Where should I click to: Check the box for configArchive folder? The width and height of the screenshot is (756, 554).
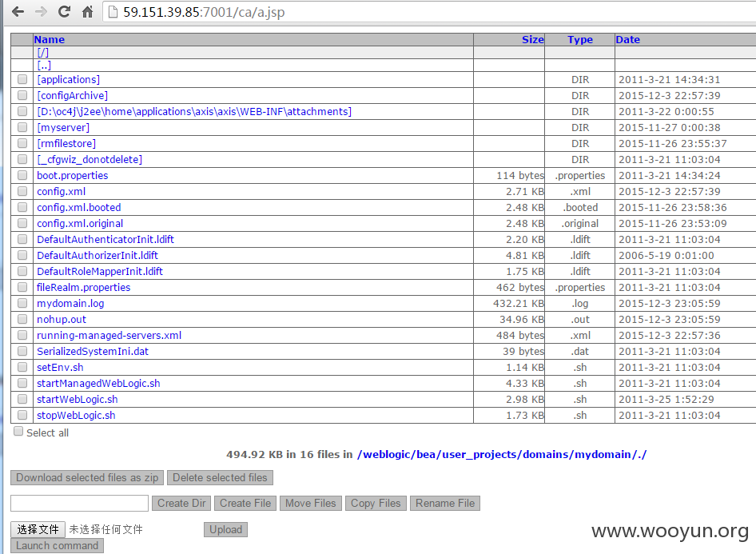click(22, 95)
